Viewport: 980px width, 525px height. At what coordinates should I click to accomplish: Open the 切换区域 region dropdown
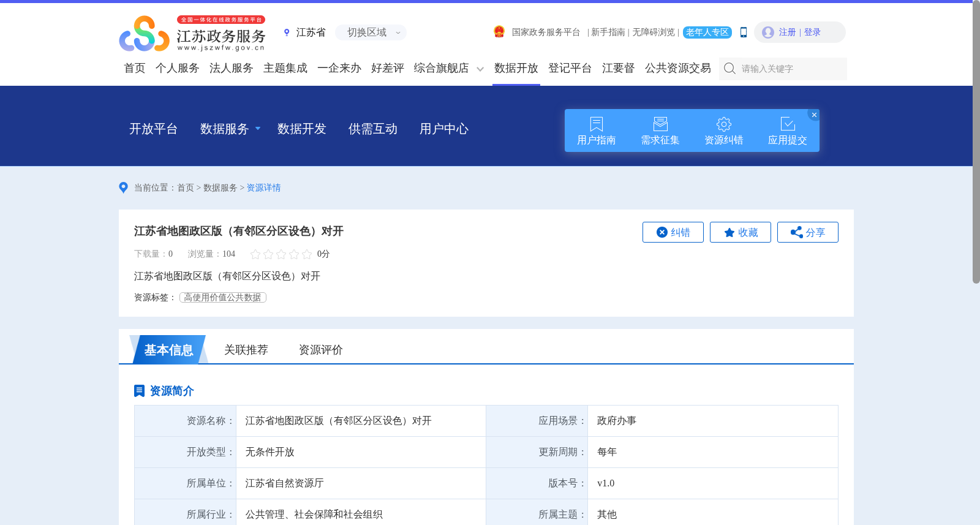click(371, 32)
